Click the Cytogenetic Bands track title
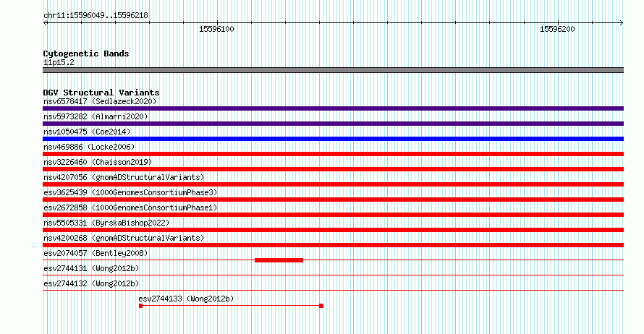The height and width of the screenshot is (334, 644). [86, 53]
